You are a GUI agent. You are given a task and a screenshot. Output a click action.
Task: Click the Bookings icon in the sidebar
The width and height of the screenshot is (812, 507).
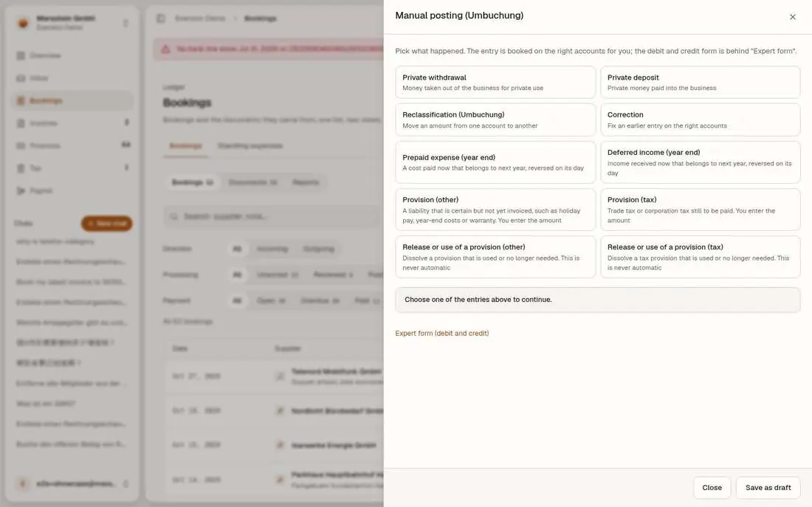click(x=21, y=100)
